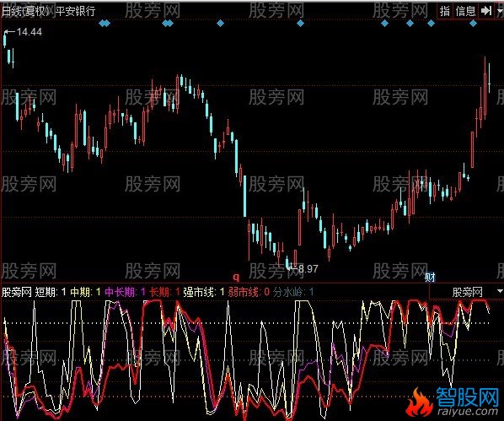This screenshot has height=421, width=504.
Task: Click the 弱市线: 0 indicator value
Action: [x=249, y=292]
